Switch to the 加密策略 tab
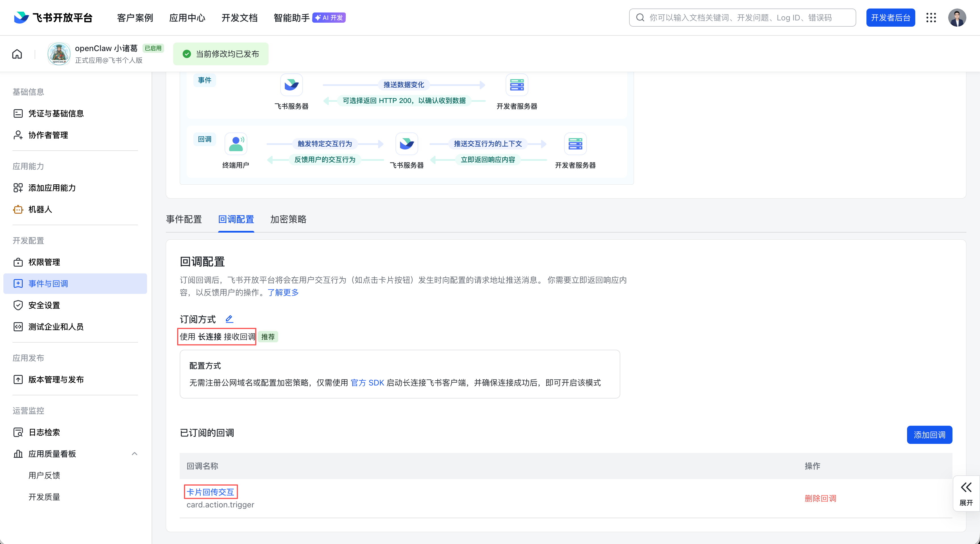 pos(288,219)
